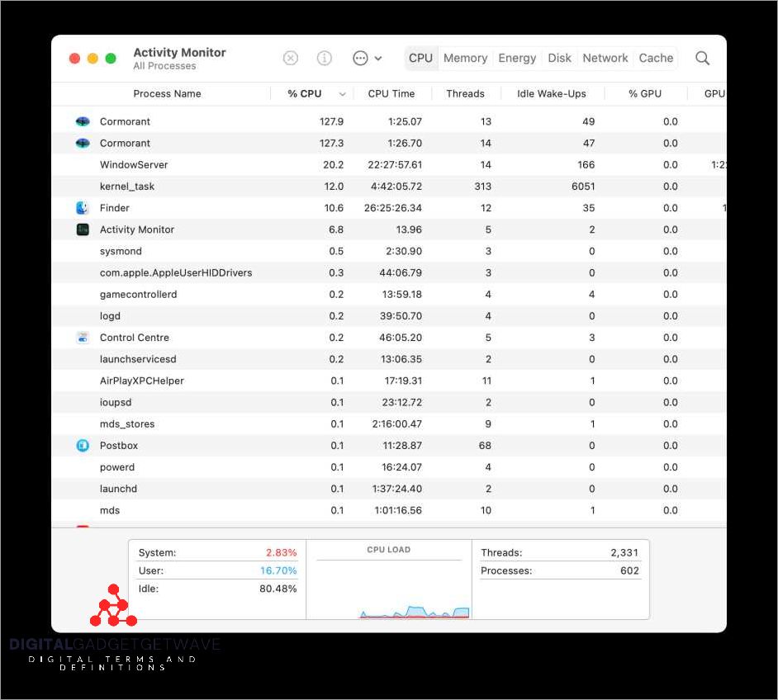Click the Control Centre process icon
The image size is (778, 700).
pyautogui.click(x=83, y=338)
